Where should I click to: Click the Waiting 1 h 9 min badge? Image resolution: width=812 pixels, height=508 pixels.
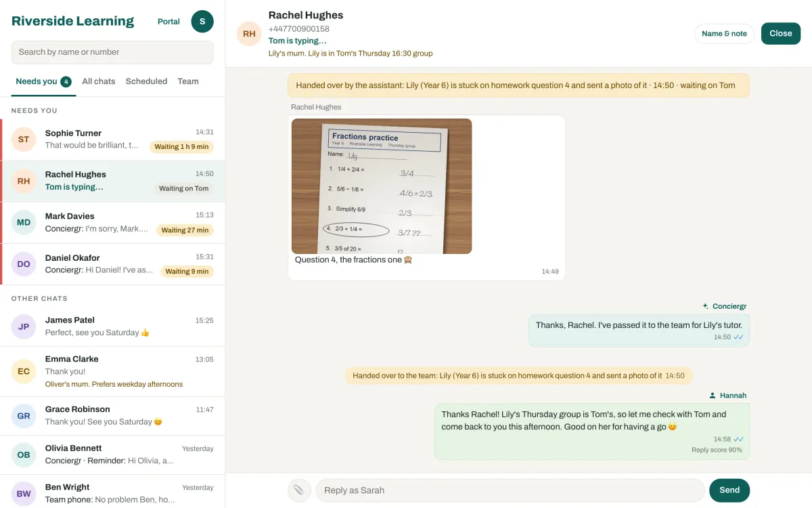point(181,147)
